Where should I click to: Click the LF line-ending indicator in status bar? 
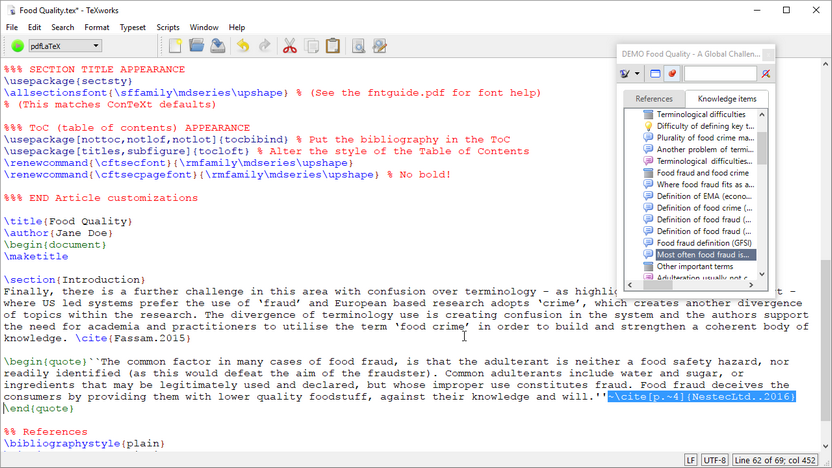click(690, 460)
